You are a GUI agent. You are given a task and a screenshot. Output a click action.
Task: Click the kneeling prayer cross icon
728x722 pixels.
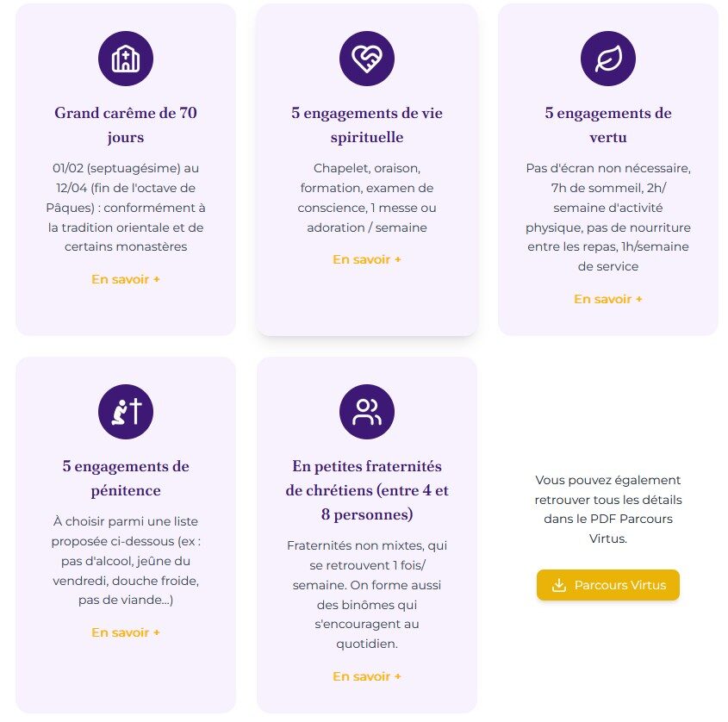coord(126,413)
